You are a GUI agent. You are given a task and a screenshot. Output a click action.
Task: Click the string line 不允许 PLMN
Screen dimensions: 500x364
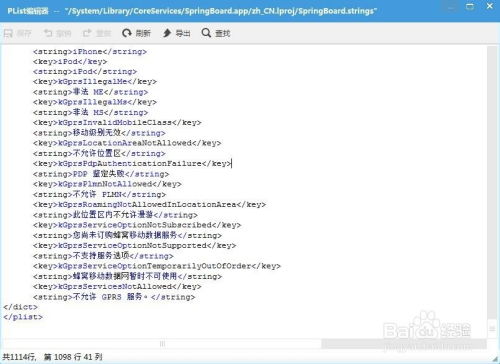99,194
